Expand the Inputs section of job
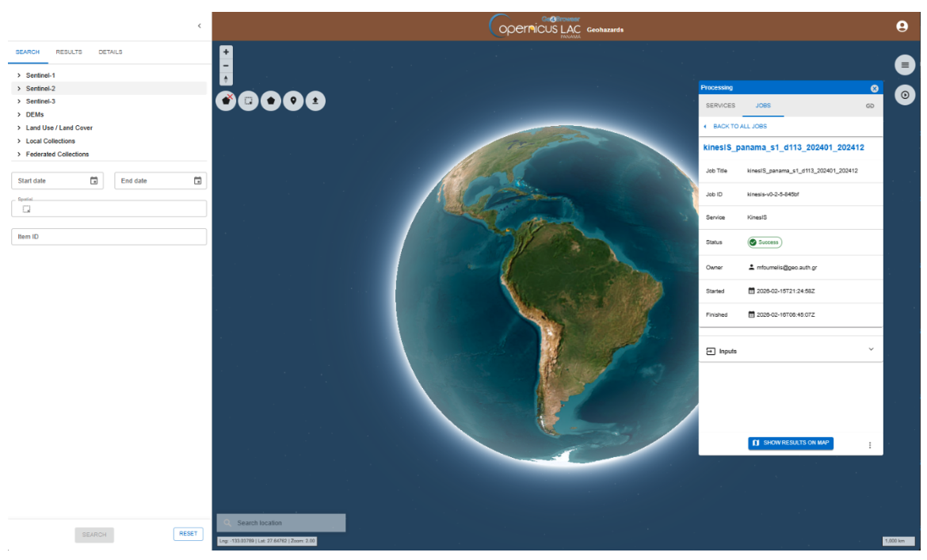927x560 pixels. click(791, 350)
